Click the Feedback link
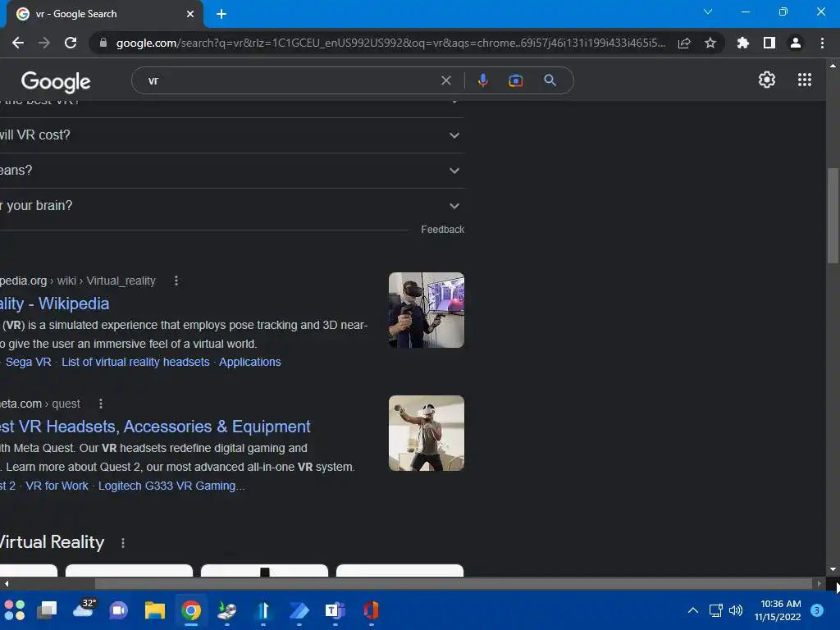The image size is (840, 630). pyautogui.click(x=442, y=230)
